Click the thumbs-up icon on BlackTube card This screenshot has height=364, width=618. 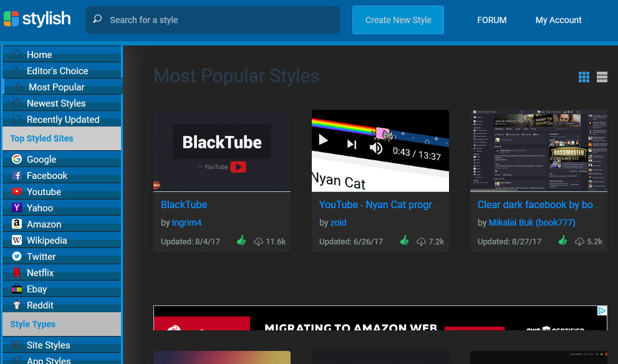point(241,241)
